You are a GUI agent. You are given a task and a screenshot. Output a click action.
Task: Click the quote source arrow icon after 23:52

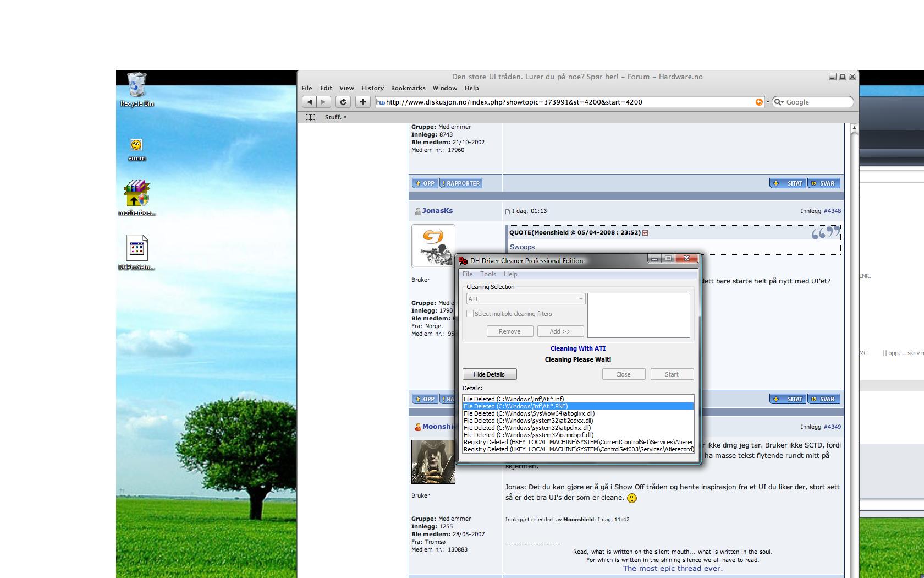click(x=645, y=233)
